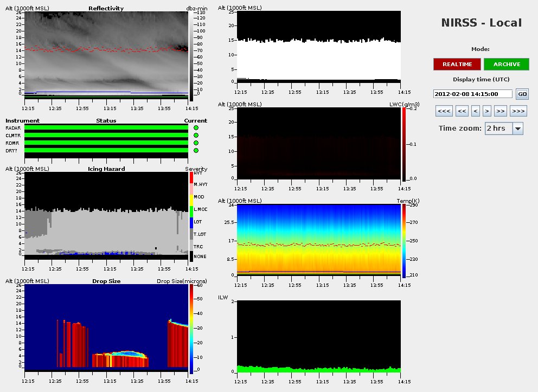Switch to ARCHIVE mode
The width and height of the screenshot is (538, 392).
[x=507, y=65]
